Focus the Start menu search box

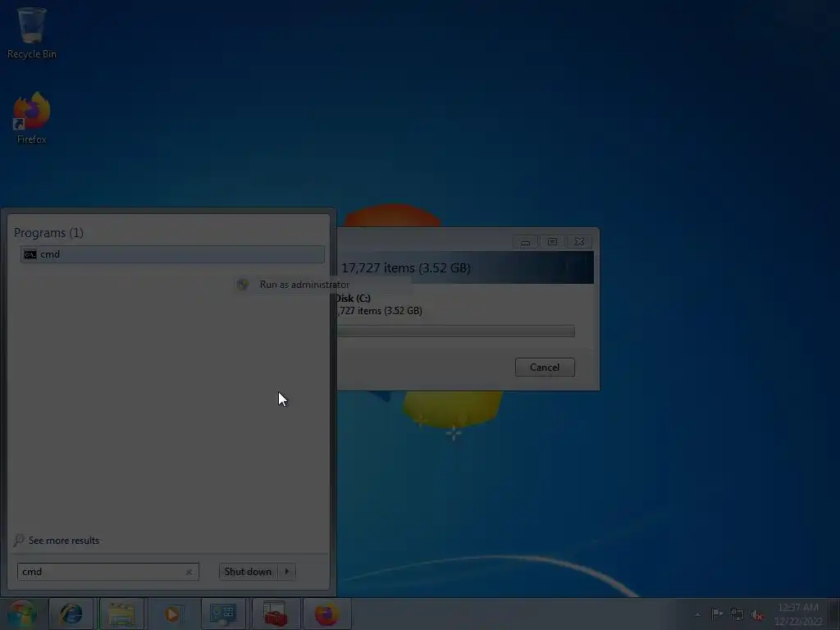pyautogui.click(x=107, y=572)
